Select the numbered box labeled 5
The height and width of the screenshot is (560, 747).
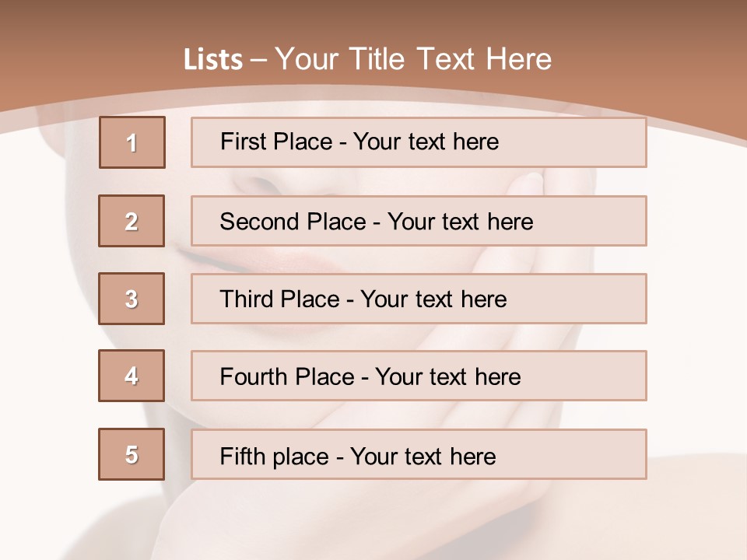click(x=132, y=454)
